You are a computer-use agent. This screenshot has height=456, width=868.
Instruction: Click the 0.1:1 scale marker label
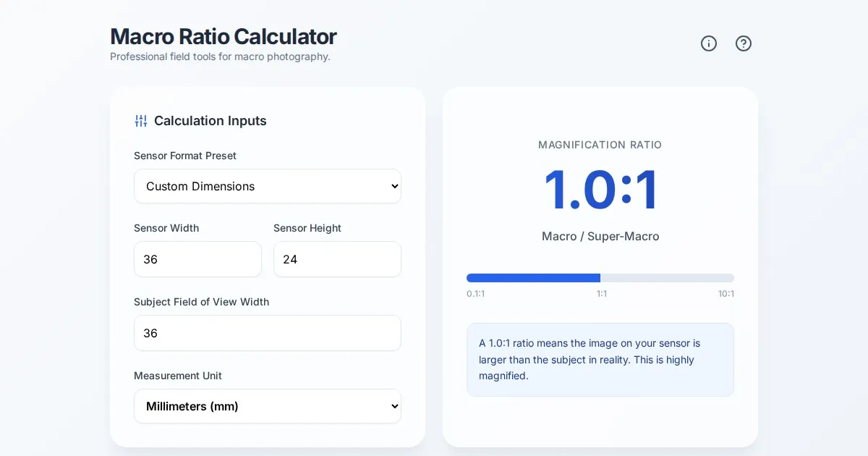(x=475, y=294)
